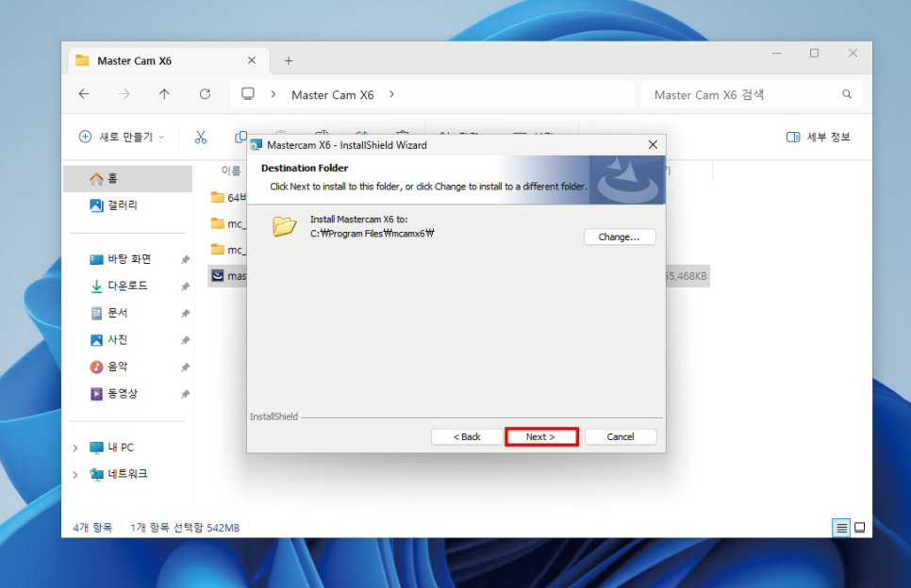Open the 새로 만들기 dropdown
The image size is (911, 588).
tap(122, 137)
